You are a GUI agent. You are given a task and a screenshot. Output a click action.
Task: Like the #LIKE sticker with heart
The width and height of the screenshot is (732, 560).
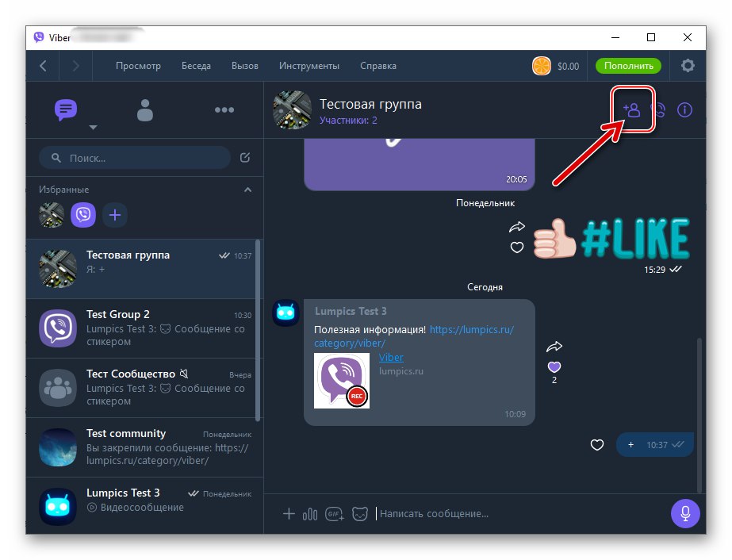point(517,247)
